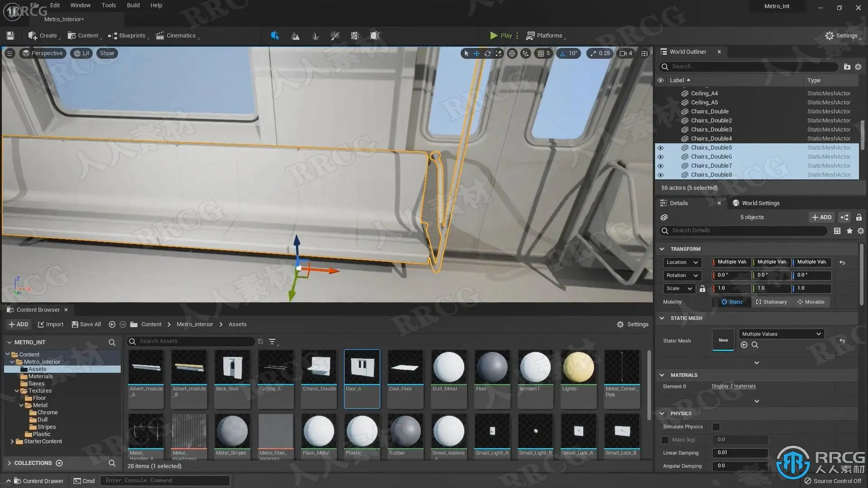Set mobility to Movable

click(811, 302)
